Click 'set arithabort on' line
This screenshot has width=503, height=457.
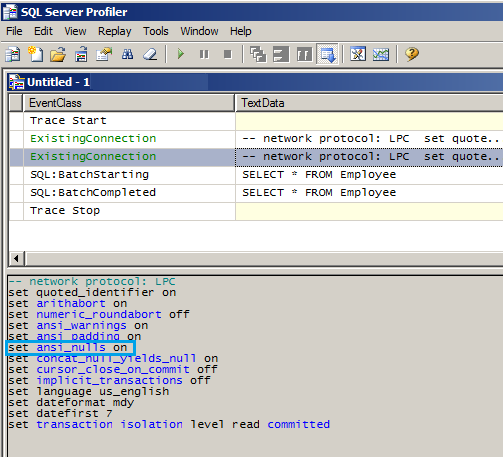pyautogui.click(x=68, y=304)
